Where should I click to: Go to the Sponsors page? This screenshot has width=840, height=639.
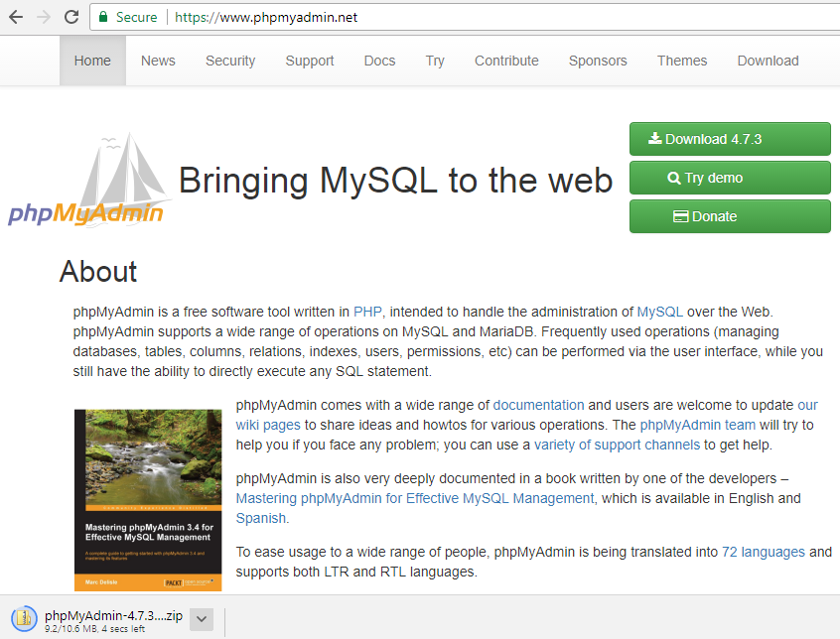(598, 61)
